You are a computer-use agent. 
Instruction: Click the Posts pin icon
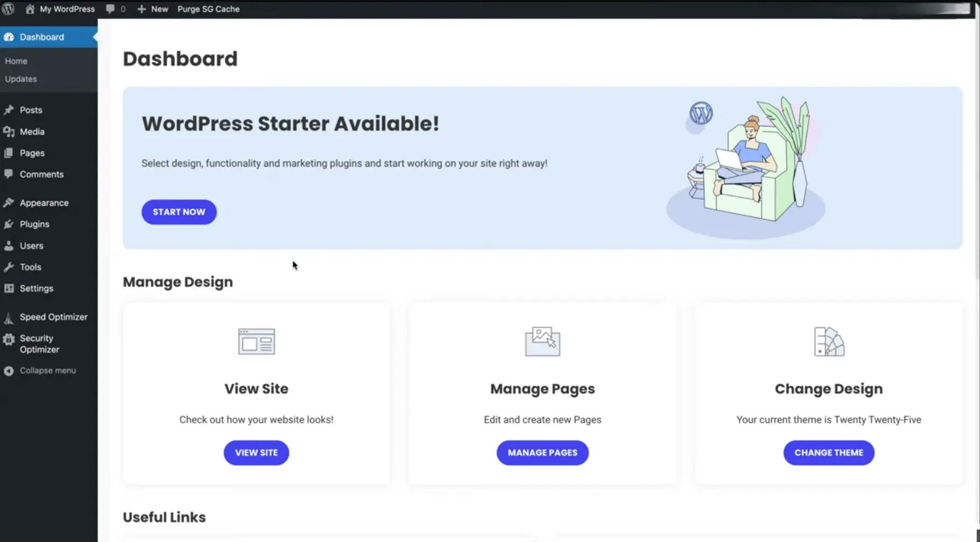[x=9, y=110]
